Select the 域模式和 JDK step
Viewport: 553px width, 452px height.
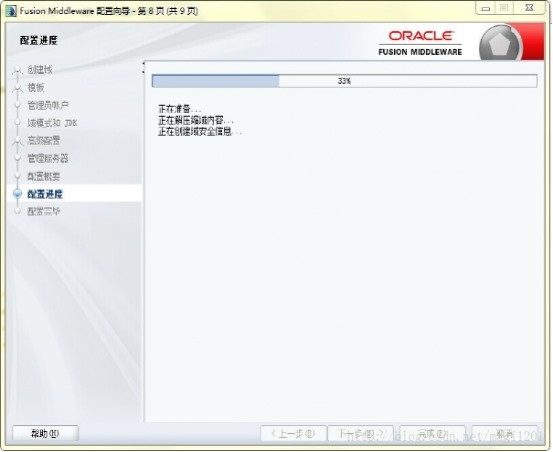tap(52, 123)
